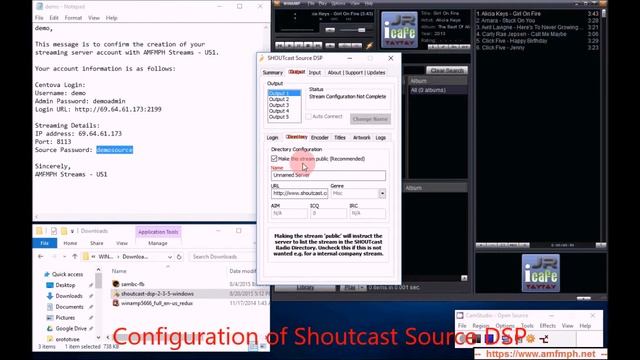Click Up arrow in File Explorer
The width and height of the screenshot is (640, 360).
(75, 257)
